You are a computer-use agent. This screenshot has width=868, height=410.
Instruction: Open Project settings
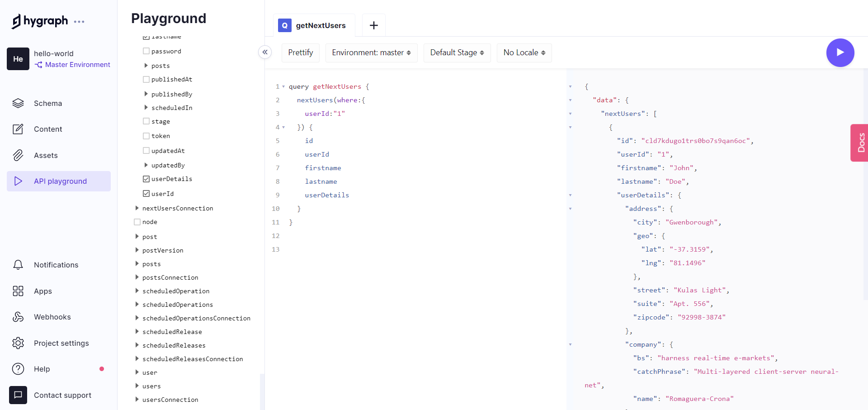(61, 343)
